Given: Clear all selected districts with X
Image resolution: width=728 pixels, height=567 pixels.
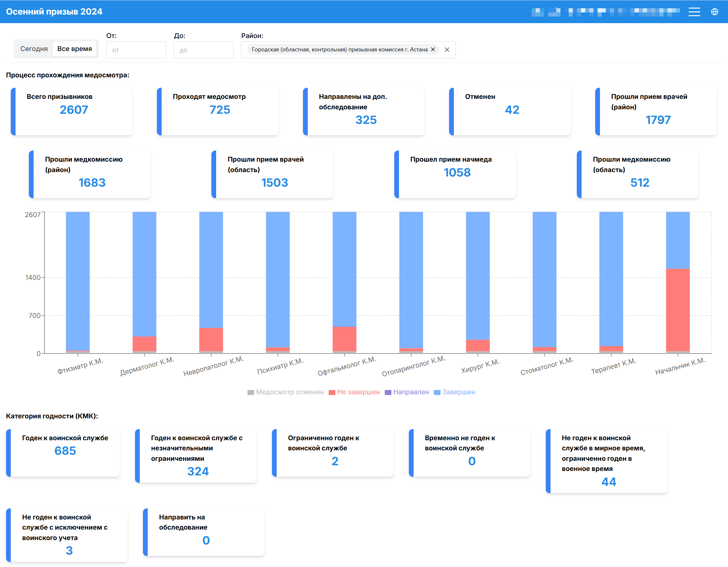Looking at the screenshot, I should coord(447,50).
